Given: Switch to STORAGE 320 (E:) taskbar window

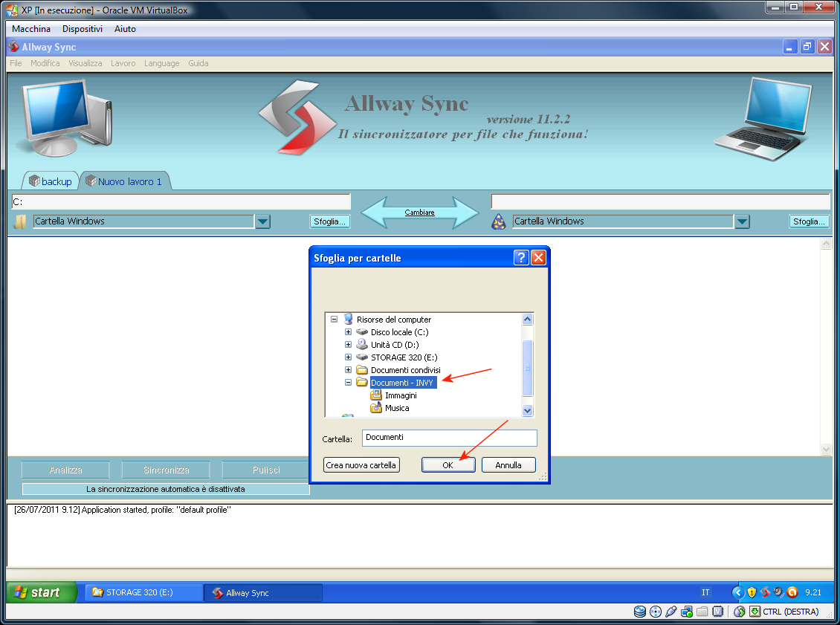Looking at the screenshot, I should click(x=143, y=592).
